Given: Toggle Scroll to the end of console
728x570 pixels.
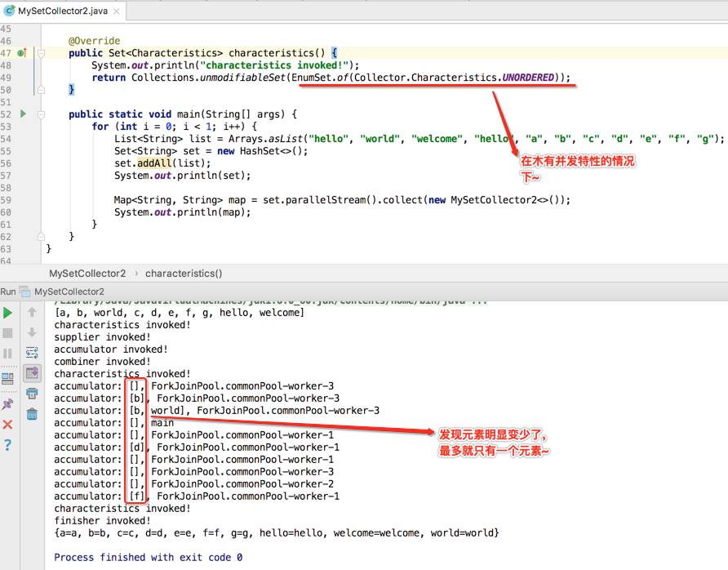Looking at the screenshot, I should coord(32,372).
